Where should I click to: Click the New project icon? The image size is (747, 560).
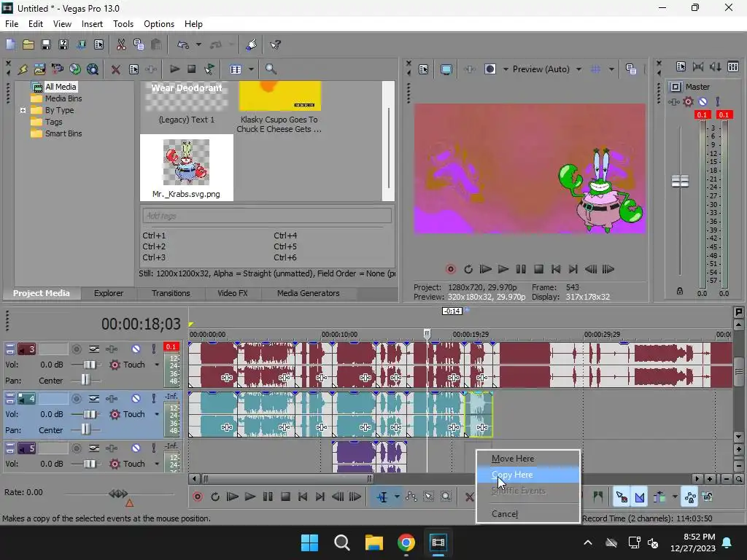coord(10,44)
